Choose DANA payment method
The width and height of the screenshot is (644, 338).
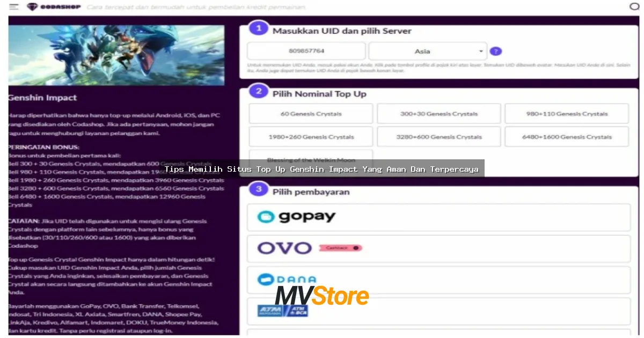438,280
